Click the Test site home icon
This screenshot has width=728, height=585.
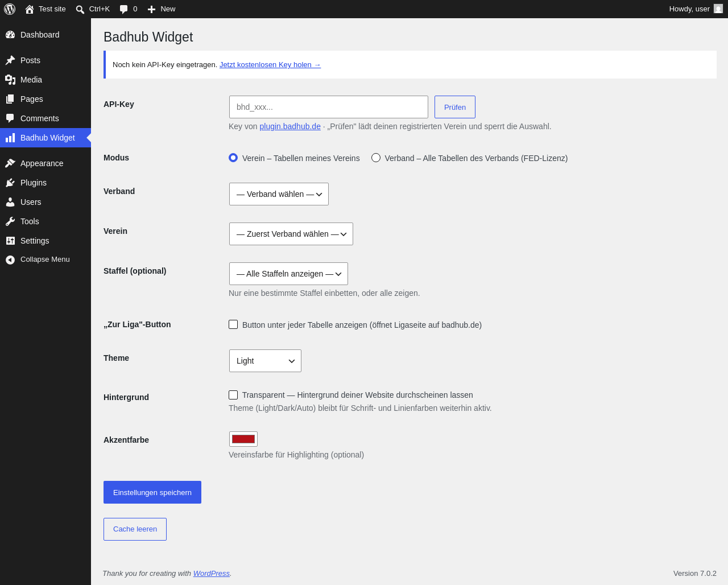point(30,9)
